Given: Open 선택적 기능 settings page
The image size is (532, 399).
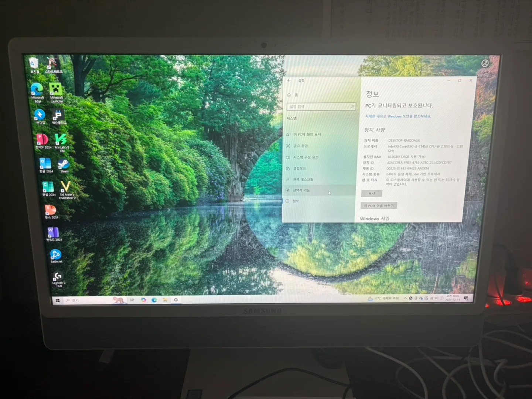Looking at the screenshot, I should pyautogui.click(x=320, y=190).
